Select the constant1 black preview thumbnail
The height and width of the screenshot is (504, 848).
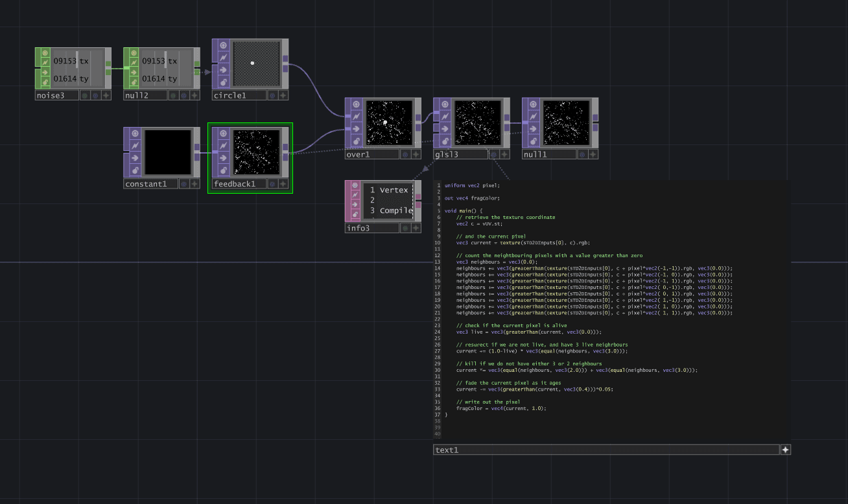[x=168, y=152]
